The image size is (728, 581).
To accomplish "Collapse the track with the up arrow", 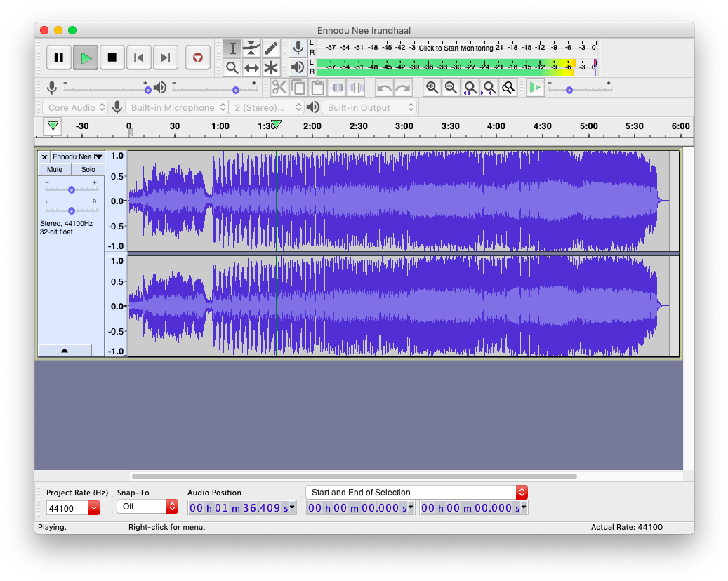I will click(x=65, y=350).
